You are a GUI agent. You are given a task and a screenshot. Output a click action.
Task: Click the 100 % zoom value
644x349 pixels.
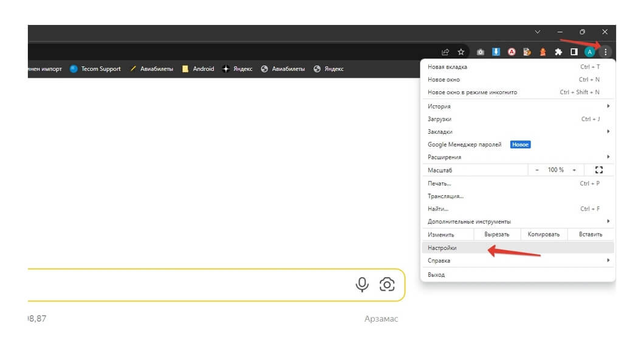[556, 170]
